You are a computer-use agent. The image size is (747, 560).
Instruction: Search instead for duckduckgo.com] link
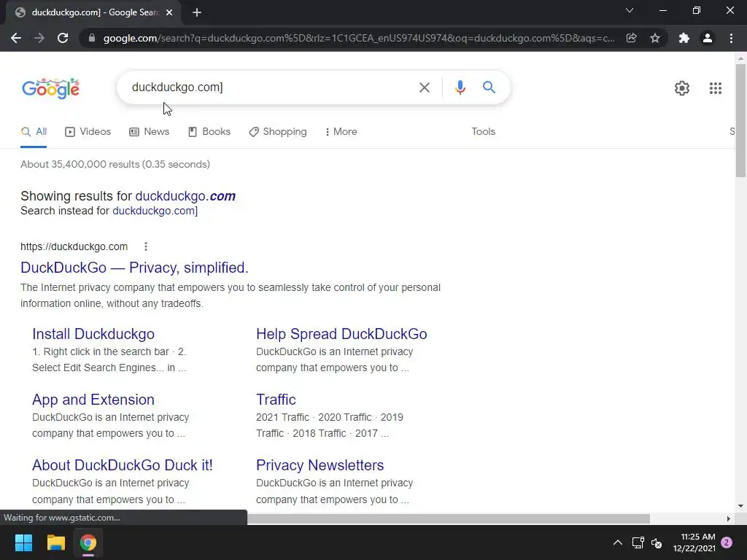pyautogui.click(x=155, y=211)
